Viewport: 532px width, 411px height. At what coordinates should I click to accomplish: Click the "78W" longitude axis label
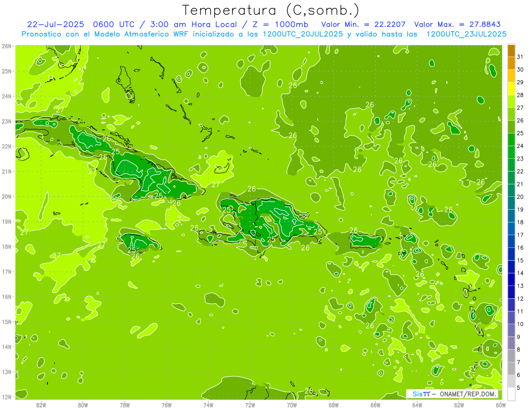point(125,405)
